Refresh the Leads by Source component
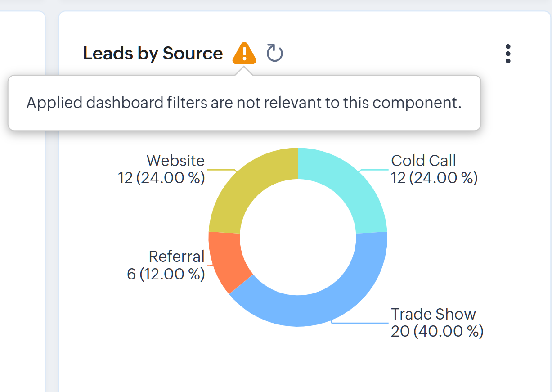 tap(274, 54)
